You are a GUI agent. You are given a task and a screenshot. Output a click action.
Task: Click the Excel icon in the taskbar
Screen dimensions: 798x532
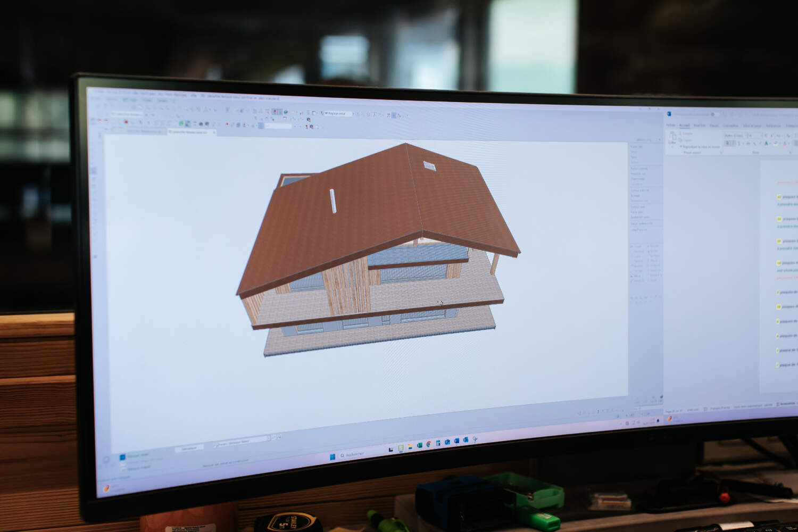[419, 445]
